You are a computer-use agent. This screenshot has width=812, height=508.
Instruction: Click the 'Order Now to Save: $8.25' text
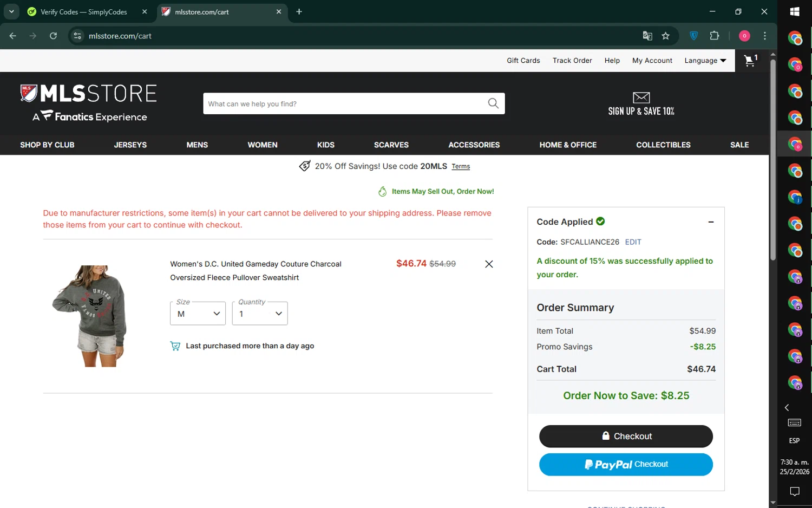[626, 396]
